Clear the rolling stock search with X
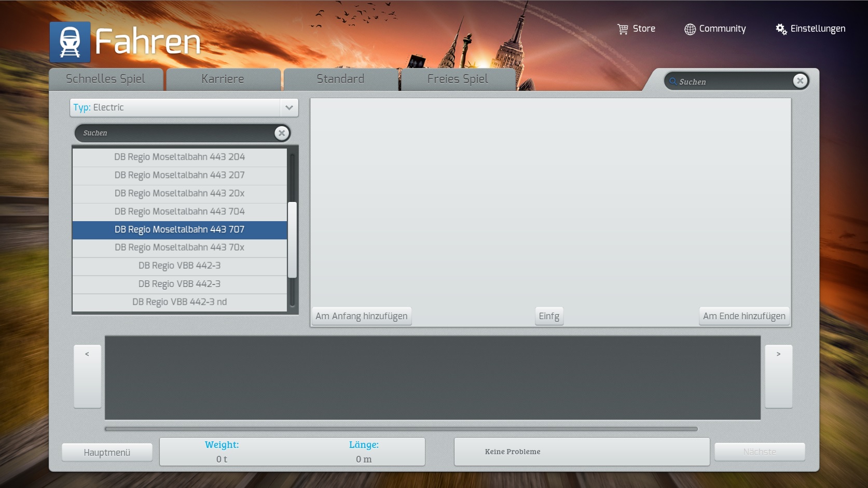 (x=282, y=133)
